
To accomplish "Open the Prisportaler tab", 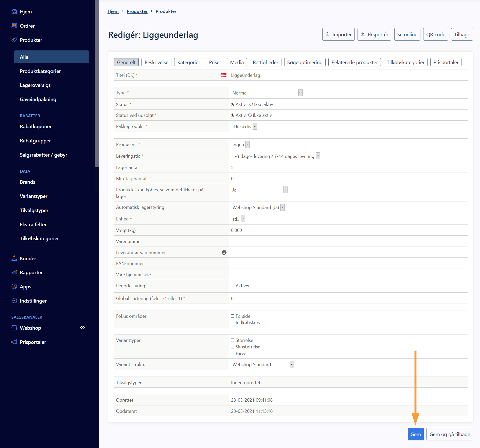I will click(446, 62).
